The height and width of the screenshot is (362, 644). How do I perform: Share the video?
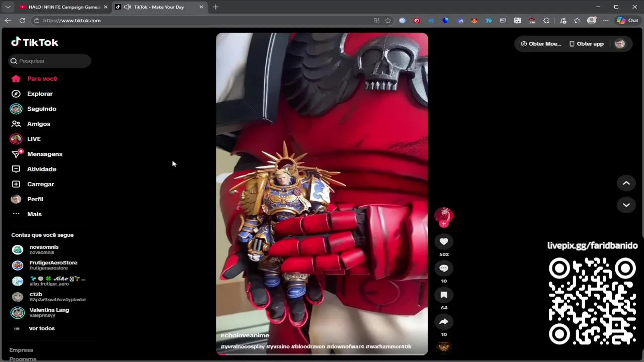coord(444,322)
